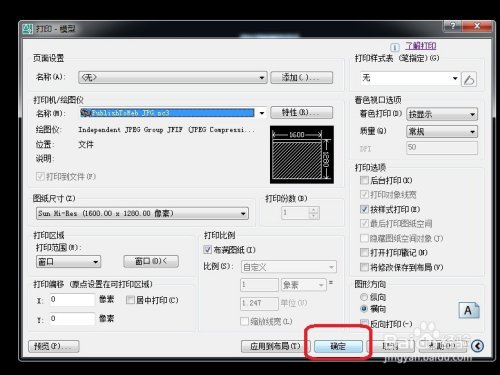Screen dimensions: 500x375
Task: Click the 帮助(H) help button
Action: point(442,346)
